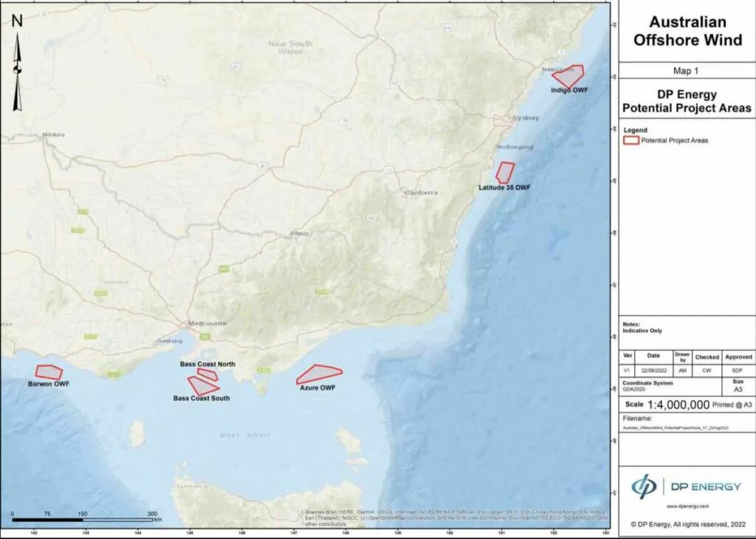756x539 pixels.
Task: Click the Sydney city label
Action: [x=526, y=118]
